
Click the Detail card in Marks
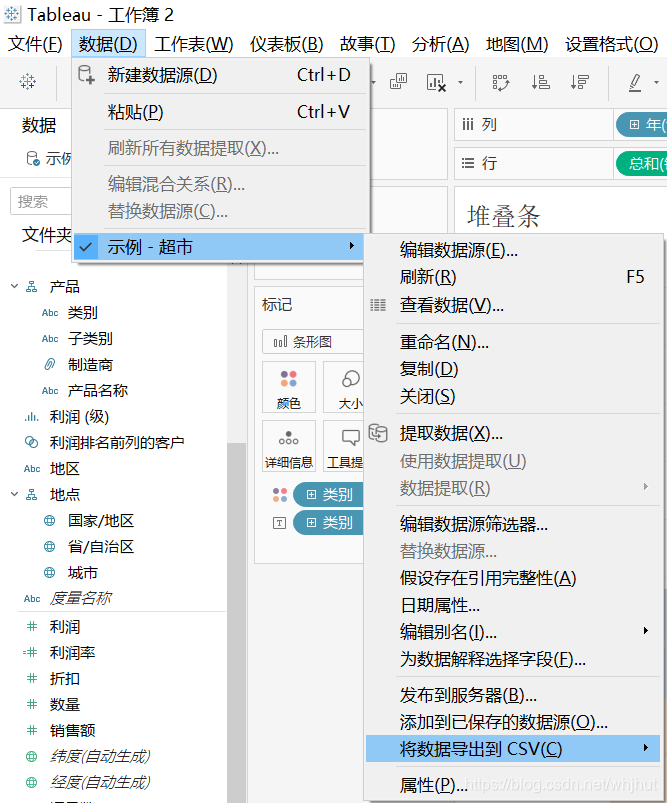pos(288,446)
